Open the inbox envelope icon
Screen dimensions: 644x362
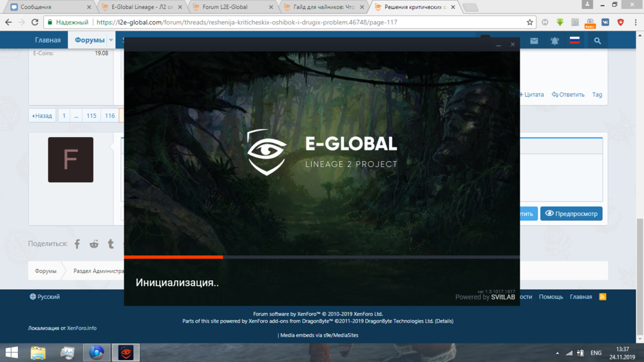click(534, 41)
